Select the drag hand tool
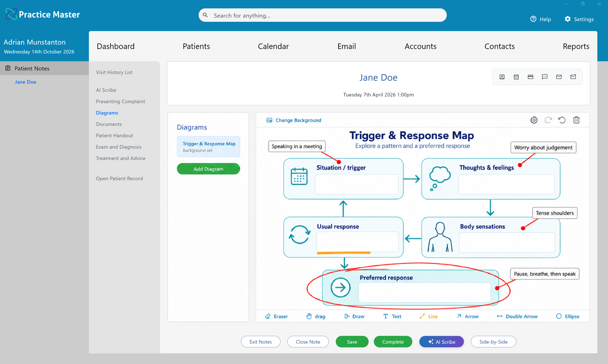Image resolution: width=608 pixels, height=364 pixels. pos(316,316)
